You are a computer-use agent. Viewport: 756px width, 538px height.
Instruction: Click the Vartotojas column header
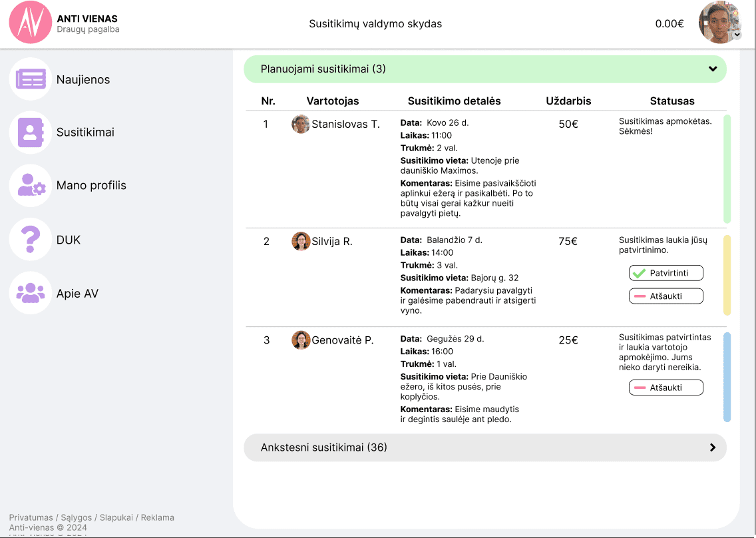[333, 101]
